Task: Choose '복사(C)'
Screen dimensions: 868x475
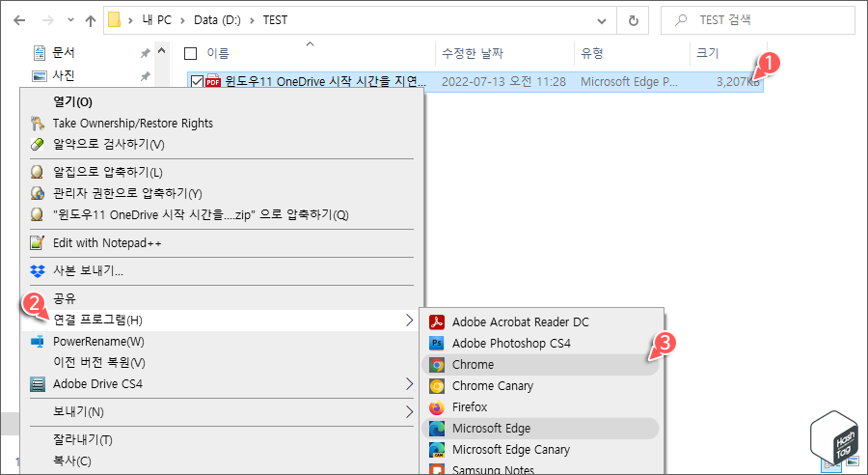Action: [x=222, y=461]
